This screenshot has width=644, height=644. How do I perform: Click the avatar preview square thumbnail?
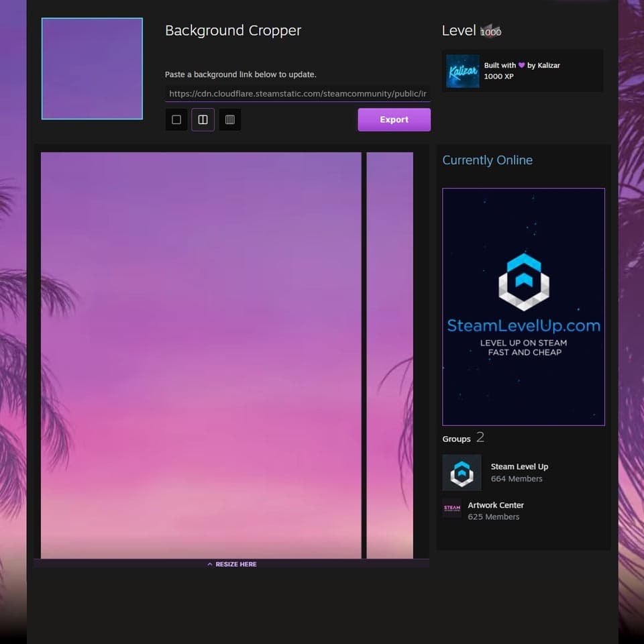coord(92,68)
